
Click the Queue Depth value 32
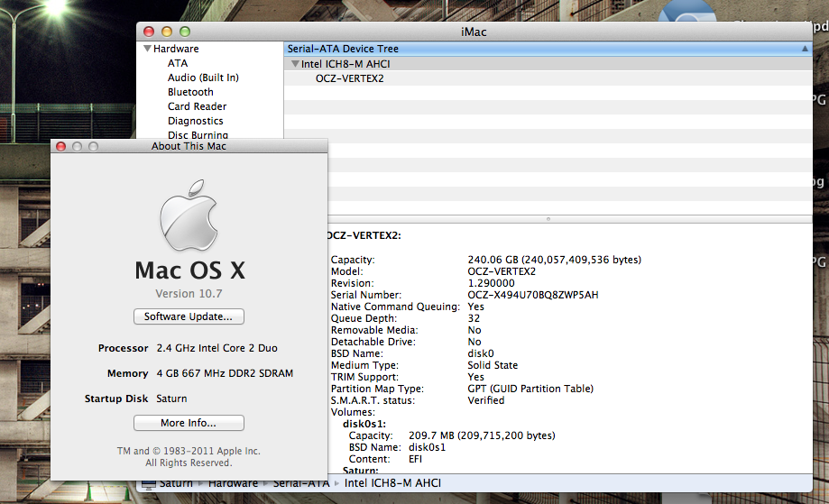click(x=474, y=318)
